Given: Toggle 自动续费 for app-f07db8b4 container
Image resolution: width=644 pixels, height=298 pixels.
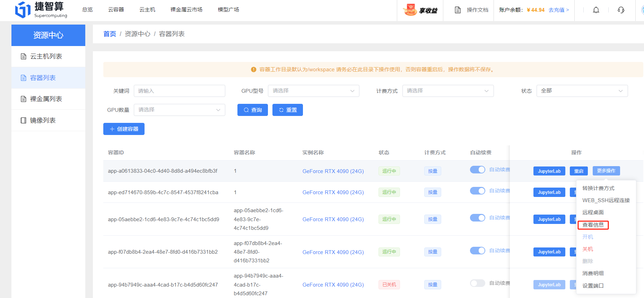Looking at the screenshot, I should click(x=478, y=251).
